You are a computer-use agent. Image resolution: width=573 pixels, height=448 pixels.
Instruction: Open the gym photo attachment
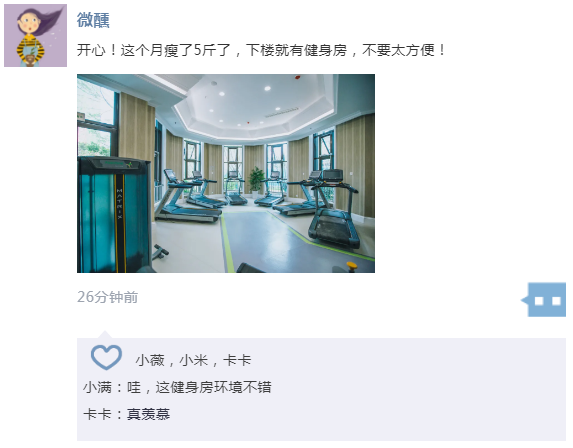pos(226,174)
